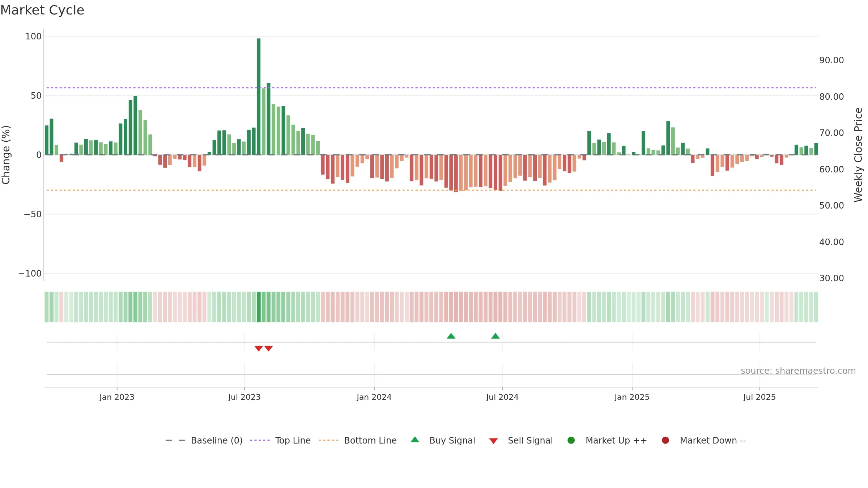868x488 pixels.
Task: Click the green Buy Signal triangle in legend
Action: point(415,440)
